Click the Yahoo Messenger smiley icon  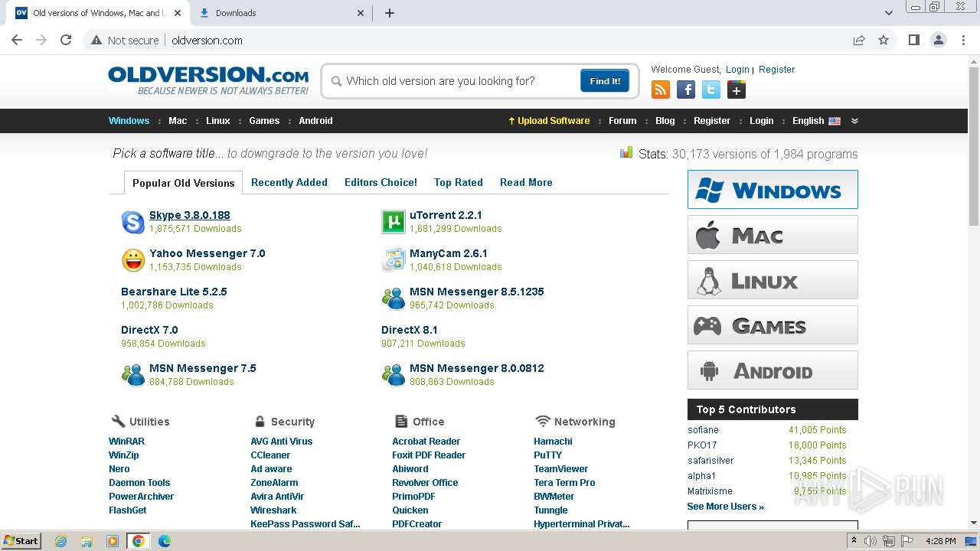coord(133,260)
